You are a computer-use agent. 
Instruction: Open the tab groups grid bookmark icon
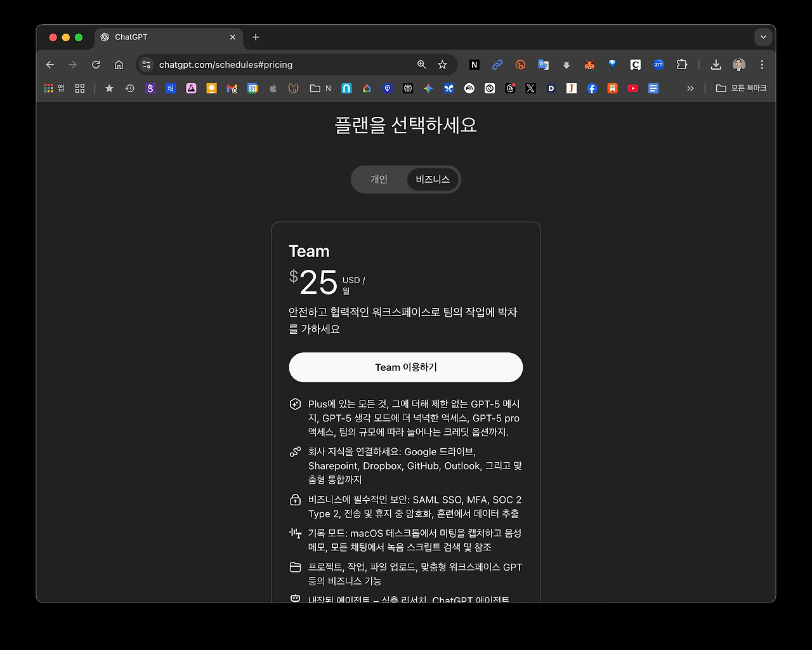[80, 89]
